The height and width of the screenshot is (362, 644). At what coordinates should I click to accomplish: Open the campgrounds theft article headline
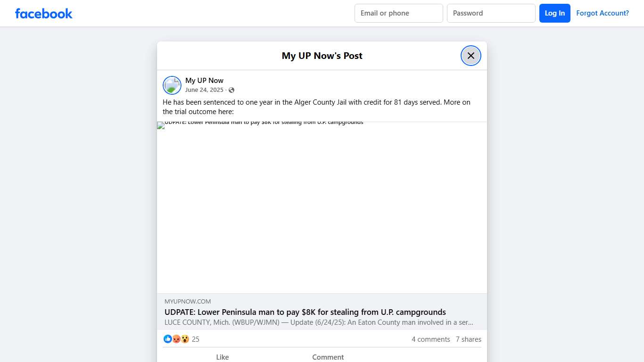(x=305, y=312)
